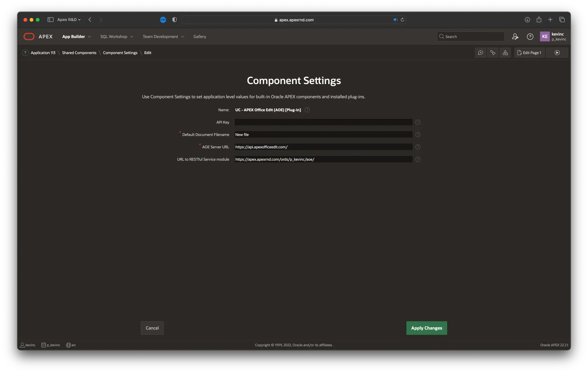Show downloads in Safari toolbar
Screen dimensions: 588x373
pos(527,19)
